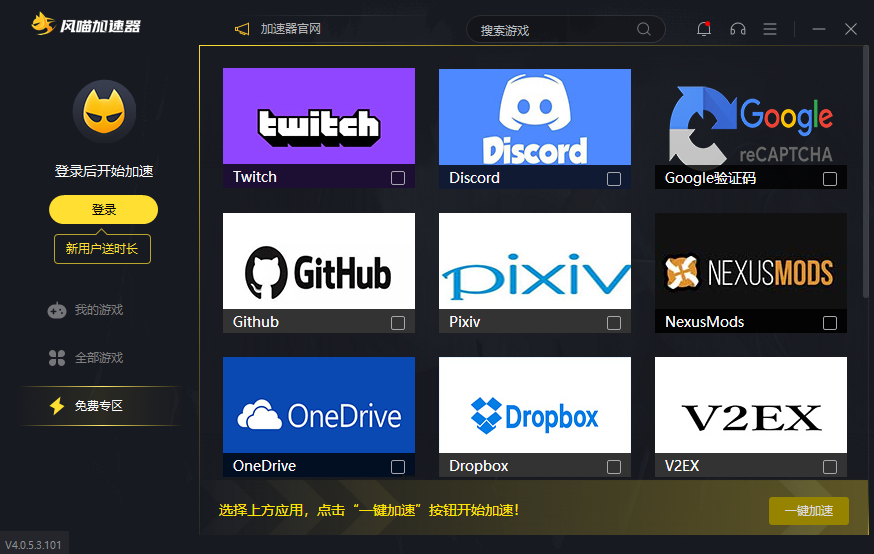Click the notification bell icon
The height and width of the screenshot is (554, 874).
click(703, 29)
